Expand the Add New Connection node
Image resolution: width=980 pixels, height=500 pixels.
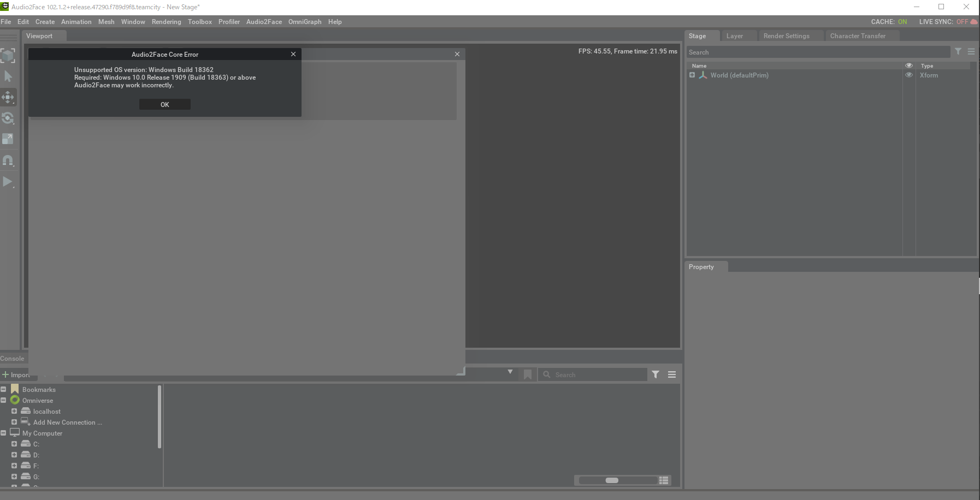click(14, 422)
